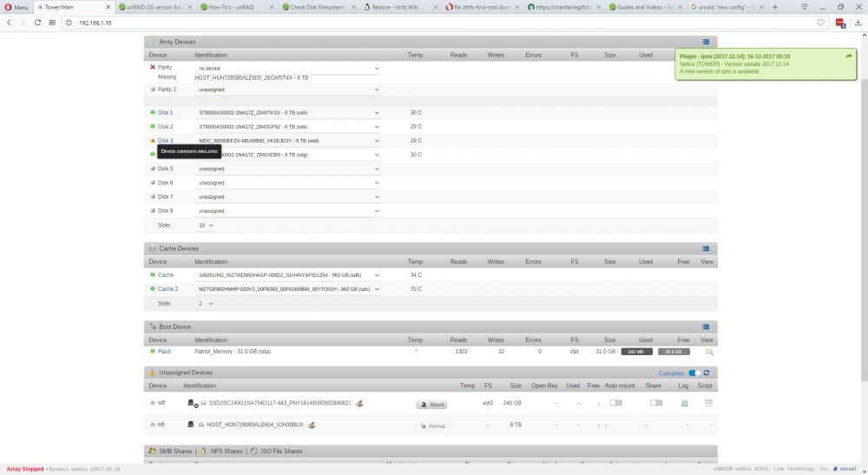Refresh the Unassigned Devices list
This screenshot has width=868, height=475.
point(707,373)
